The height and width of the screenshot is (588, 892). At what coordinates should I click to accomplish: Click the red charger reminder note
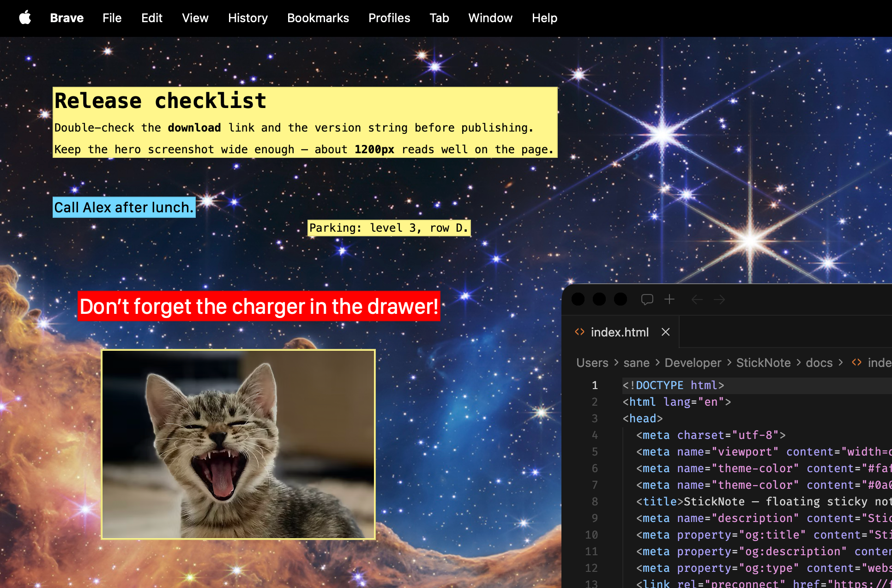(259, 306)
